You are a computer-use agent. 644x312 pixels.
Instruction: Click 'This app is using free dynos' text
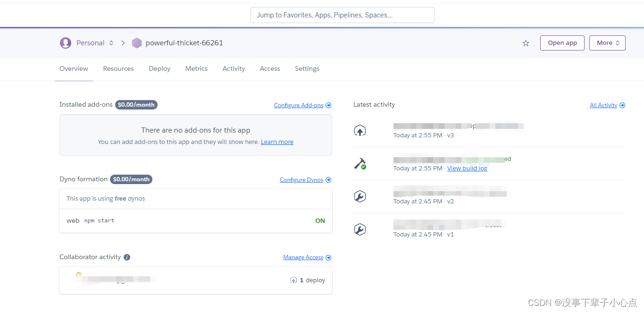(106, 199)
